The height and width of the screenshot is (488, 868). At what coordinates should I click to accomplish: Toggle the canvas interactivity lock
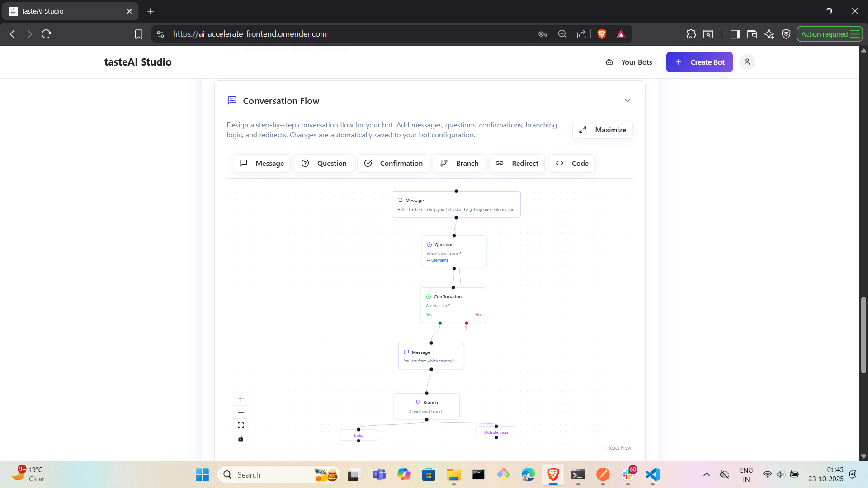click(241, 439)
